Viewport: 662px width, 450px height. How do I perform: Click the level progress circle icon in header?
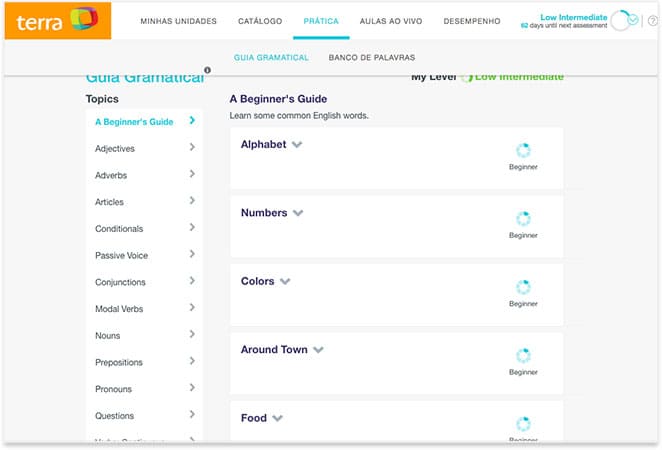(623, 21)
